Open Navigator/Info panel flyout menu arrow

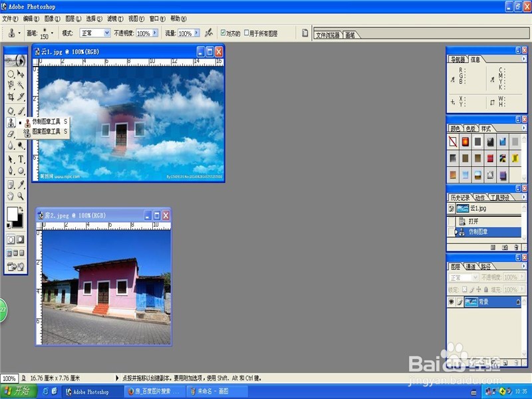(x=523, y=59)
